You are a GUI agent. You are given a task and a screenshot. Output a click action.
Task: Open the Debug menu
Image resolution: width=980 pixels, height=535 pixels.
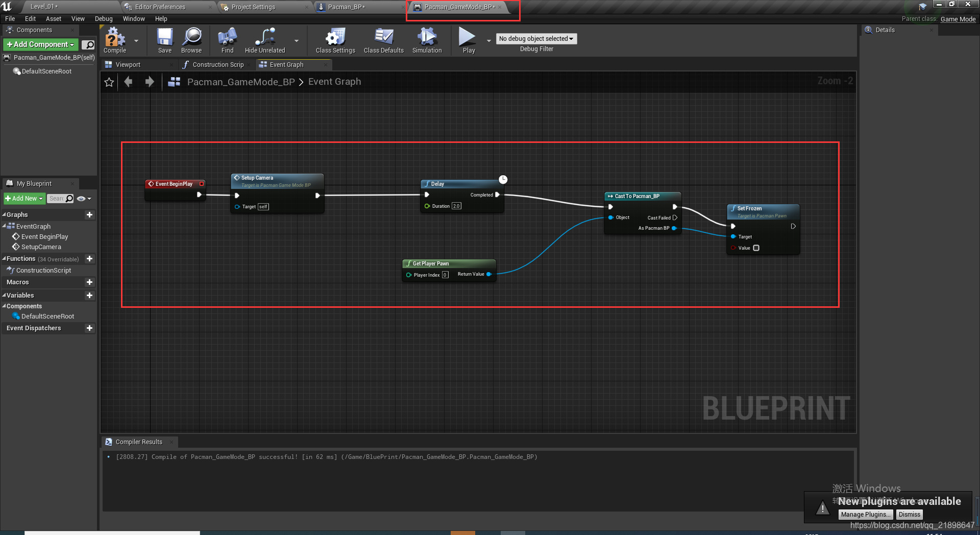104,19
